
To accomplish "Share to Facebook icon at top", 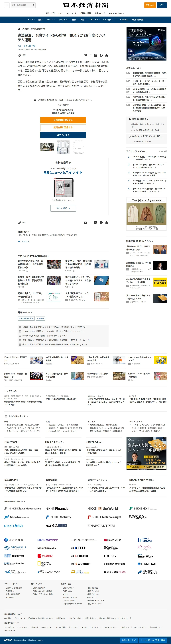I will tap(101, 55).
